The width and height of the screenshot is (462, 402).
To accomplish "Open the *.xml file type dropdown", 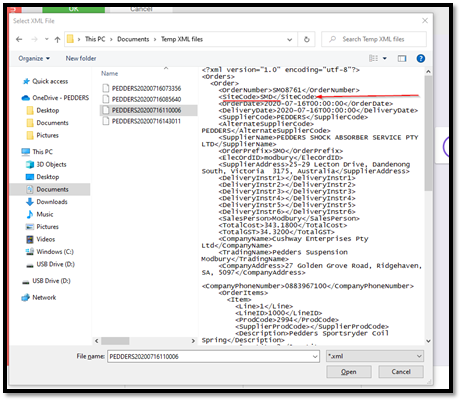I will click(375, 356).
